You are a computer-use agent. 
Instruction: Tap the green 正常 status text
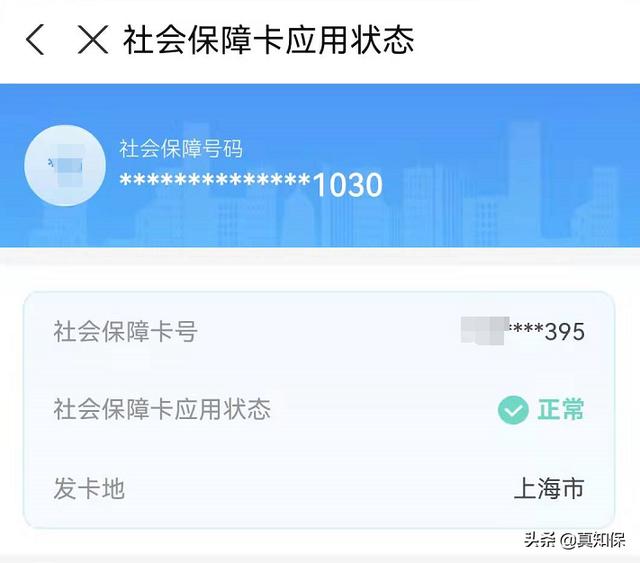(x=560, y=409)
